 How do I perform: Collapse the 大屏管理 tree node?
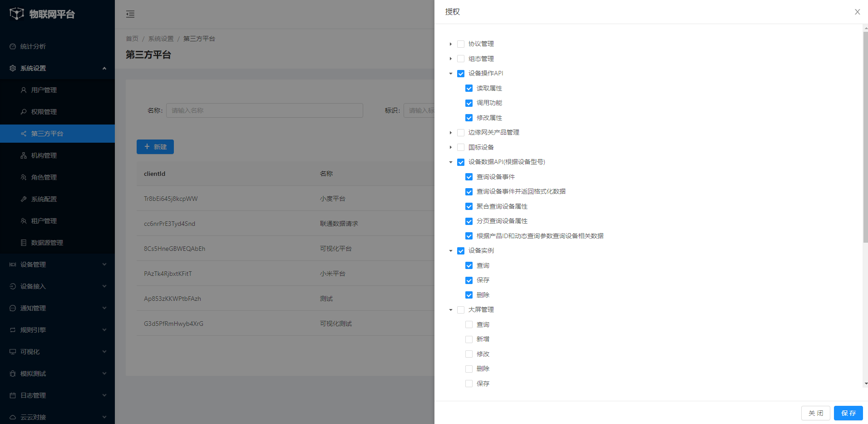(x=450, y=310)
